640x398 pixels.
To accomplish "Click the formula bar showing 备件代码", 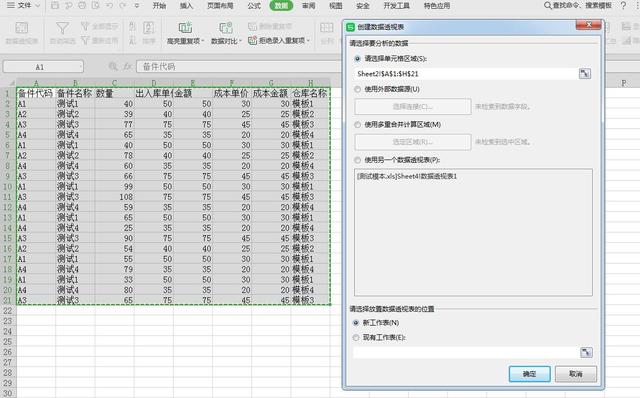I will (239, 67).
